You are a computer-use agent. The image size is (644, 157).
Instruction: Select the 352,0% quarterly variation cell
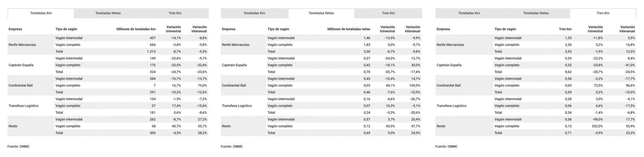click(597, 126)
